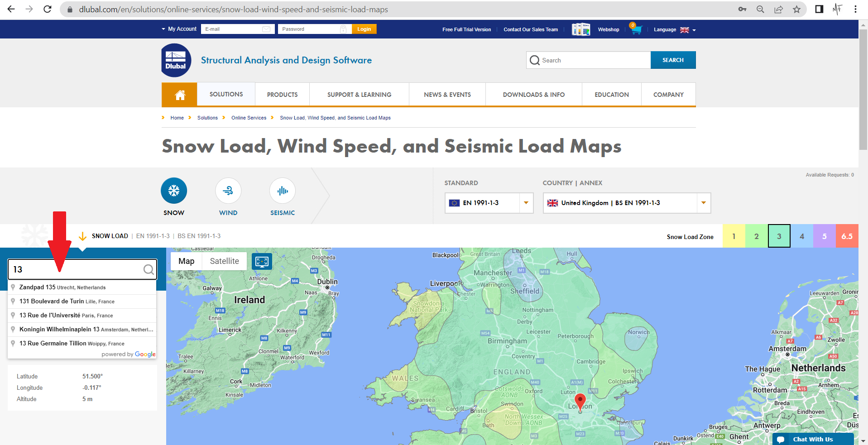Click the Snow Load Zone 3 swatch
868x445 pixels.
pyautogui.click(x=779, y=236)
